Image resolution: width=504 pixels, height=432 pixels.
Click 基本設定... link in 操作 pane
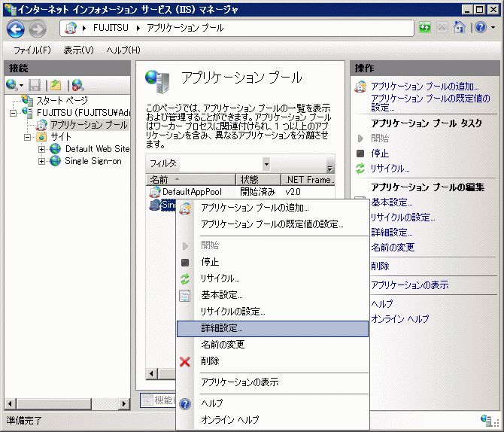pyautogui.click(x=392, y=202)
